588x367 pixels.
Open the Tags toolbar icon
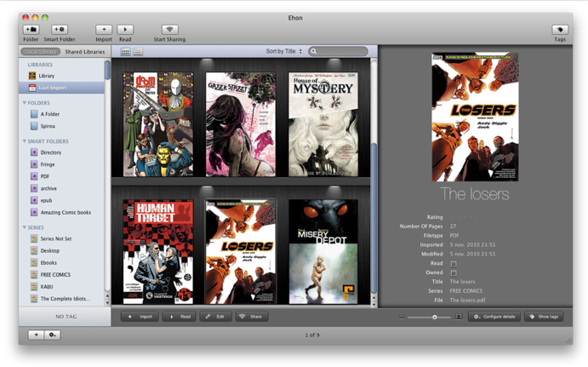tap(560, 29)
